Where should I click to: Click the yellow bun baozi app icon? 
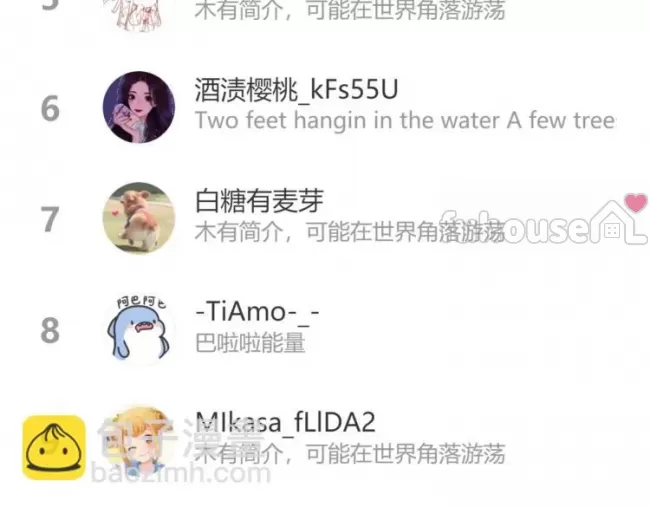(54, 447)
